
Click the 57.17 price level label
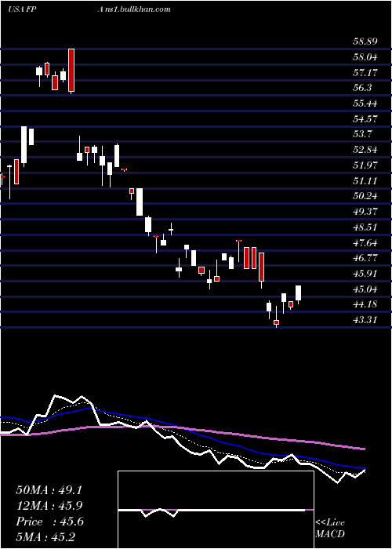point(365,73)
